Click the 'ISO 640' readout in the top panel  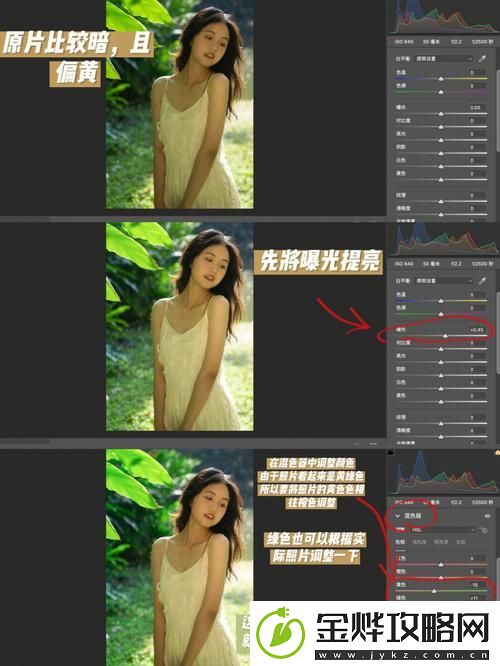pos(404,42)
